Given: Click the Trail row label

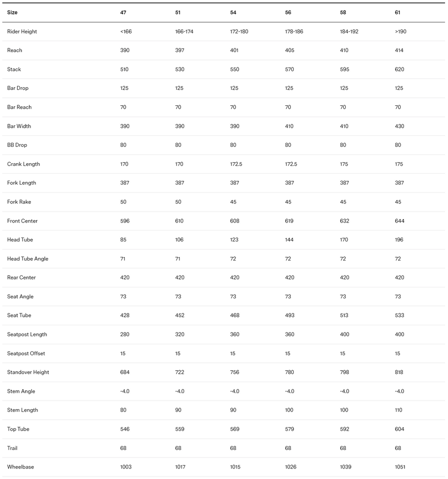Looking at the screenshot, I should [x=12, y=448].
